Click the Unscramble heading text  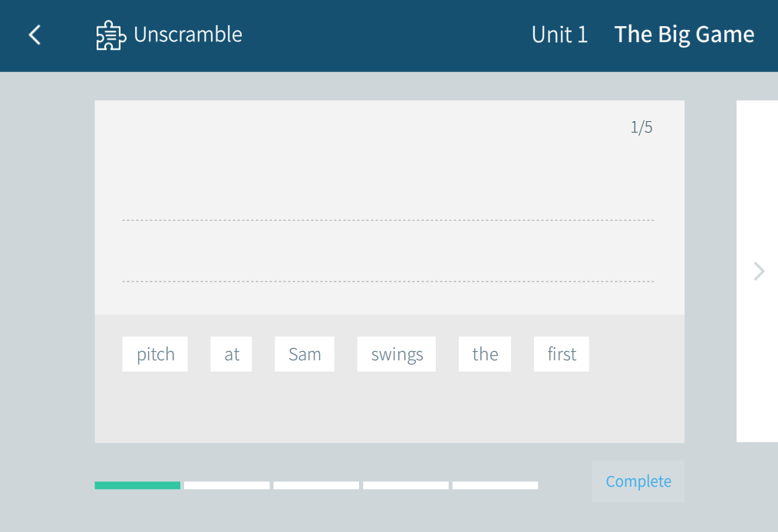[x=188, y=34]
